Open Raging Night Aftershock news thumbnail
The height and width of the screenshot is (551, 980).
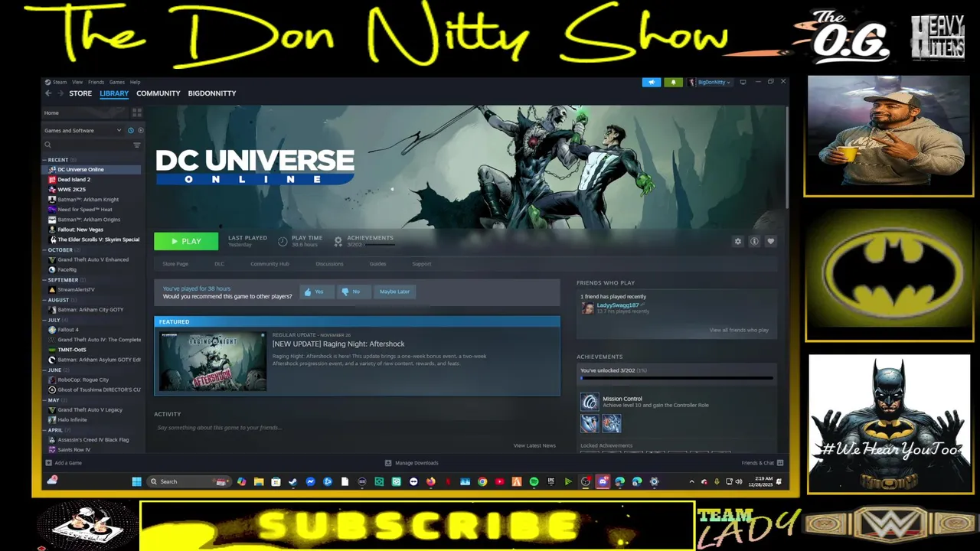(x=213, y=360)
